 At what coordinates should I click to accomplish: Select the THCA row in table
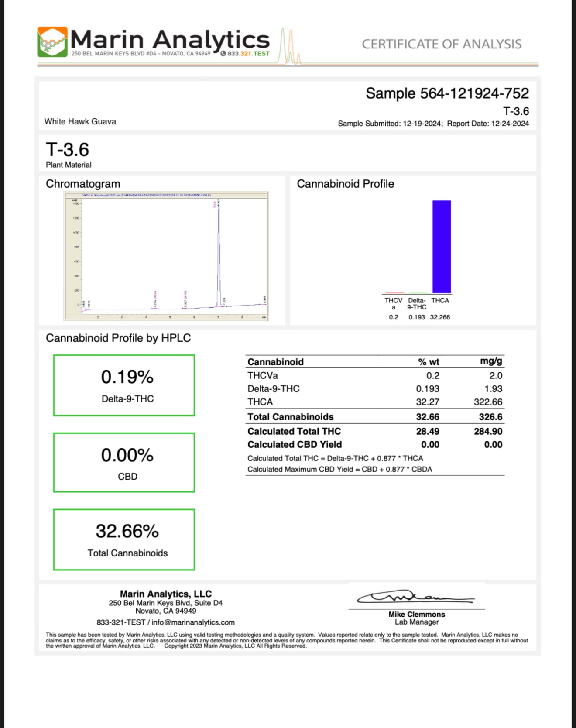[374, 402]
